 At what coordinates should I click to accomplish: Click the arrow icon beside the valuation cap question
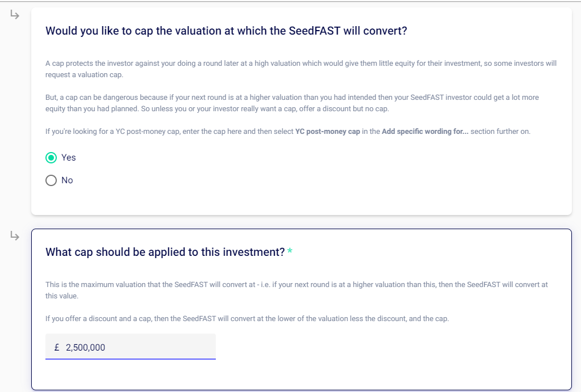pyautogui.click(x=15, y=15)
